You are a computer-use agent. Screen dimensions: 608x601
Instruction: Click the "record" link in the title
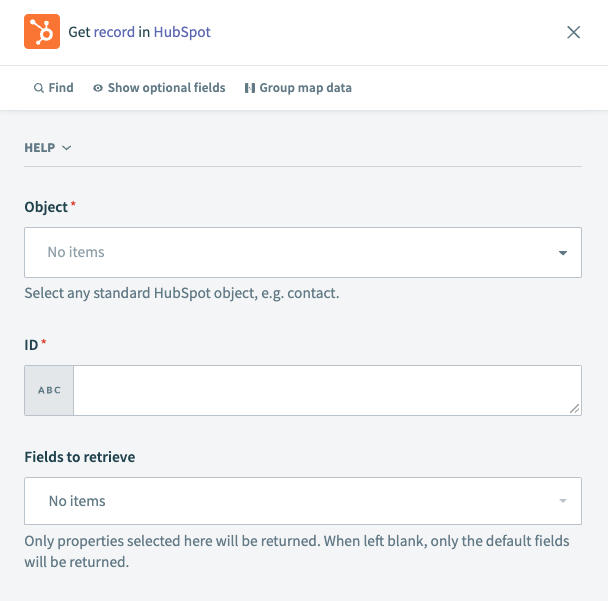(x=114, y=32)
